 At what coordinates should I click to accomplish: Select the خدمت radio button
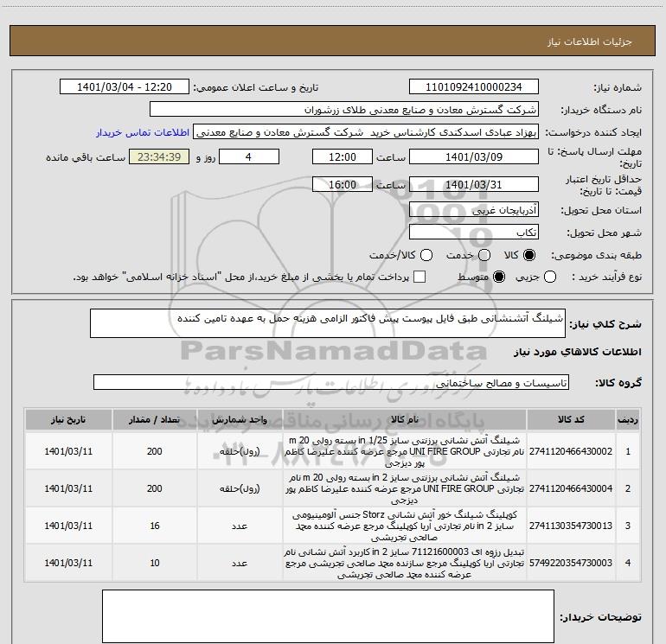tap(484, 255)
